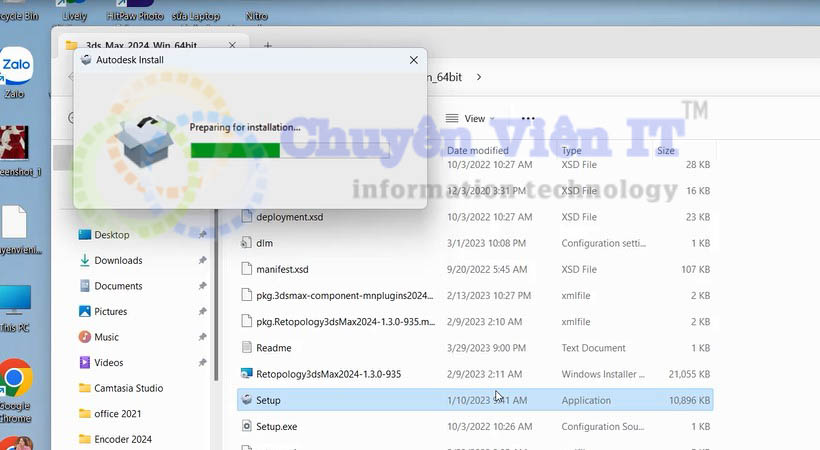Select the Setup application file
The height and width of the screenshot is (450, 820).
(475, 400)
